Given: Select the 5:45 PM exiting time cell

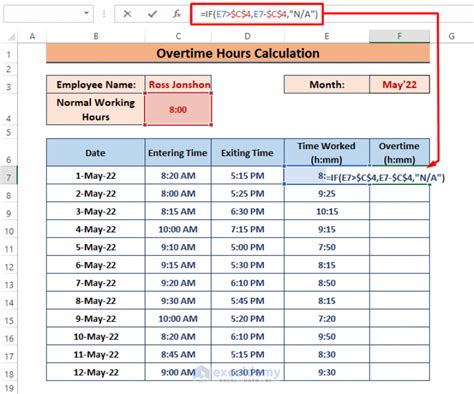Looking at the screenshot, I should pos(248,301).
